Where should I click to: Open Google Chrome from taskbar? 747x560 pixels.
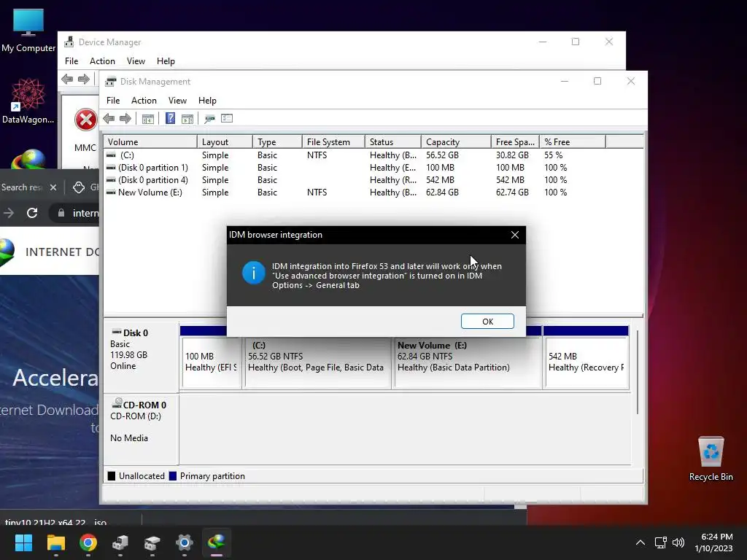pyautogui.click(x=88, y=542)
